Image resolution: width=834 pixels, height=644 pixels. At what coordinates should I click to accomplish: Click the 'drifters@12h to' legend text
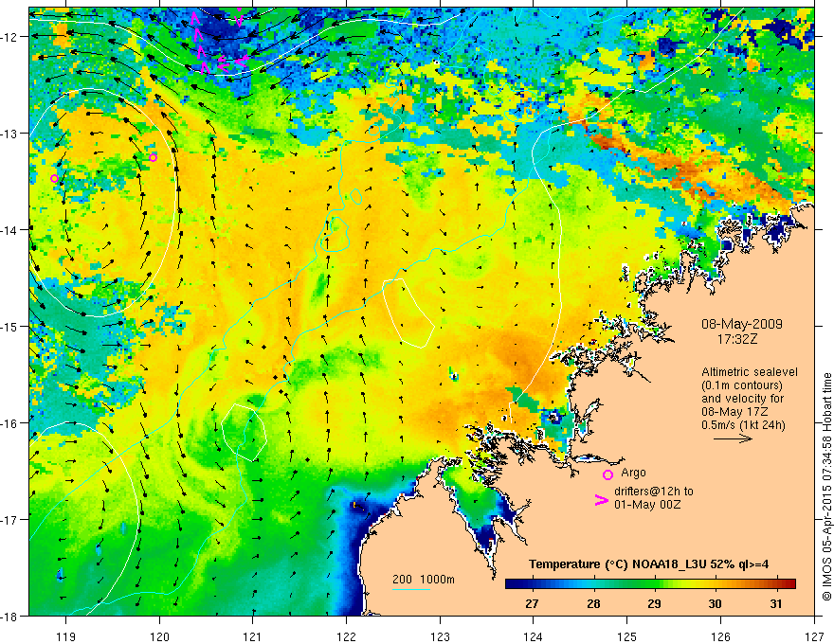[654, 491]
